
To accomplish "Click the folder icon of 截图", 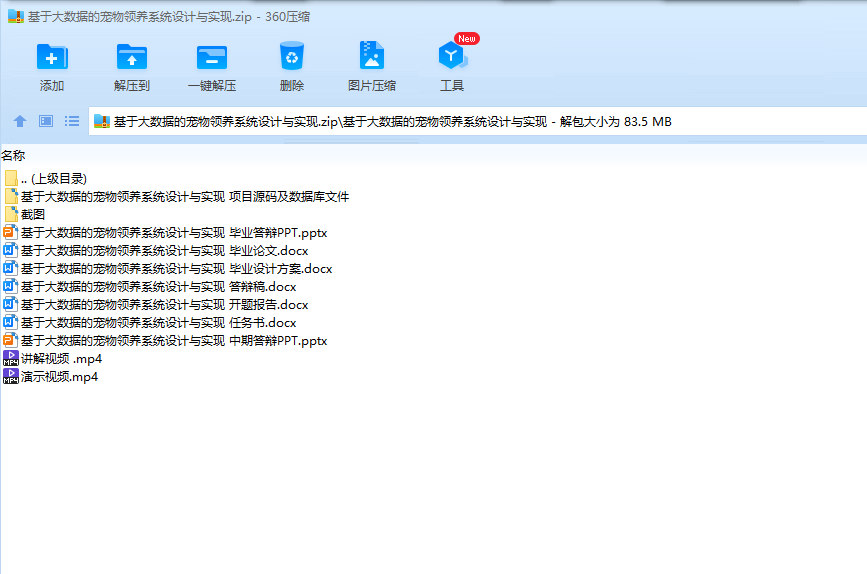I will click(x=11, y=214).
